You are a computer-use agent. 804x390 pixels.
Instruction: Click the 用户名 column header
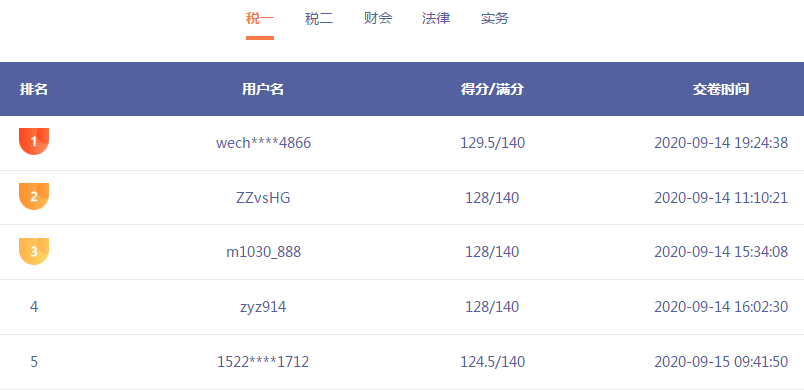coord(263,89)
